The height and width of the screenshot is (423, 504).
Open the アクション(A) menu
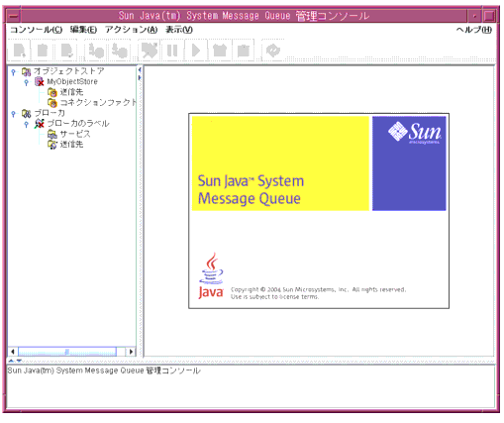click(x=131, y=30)
